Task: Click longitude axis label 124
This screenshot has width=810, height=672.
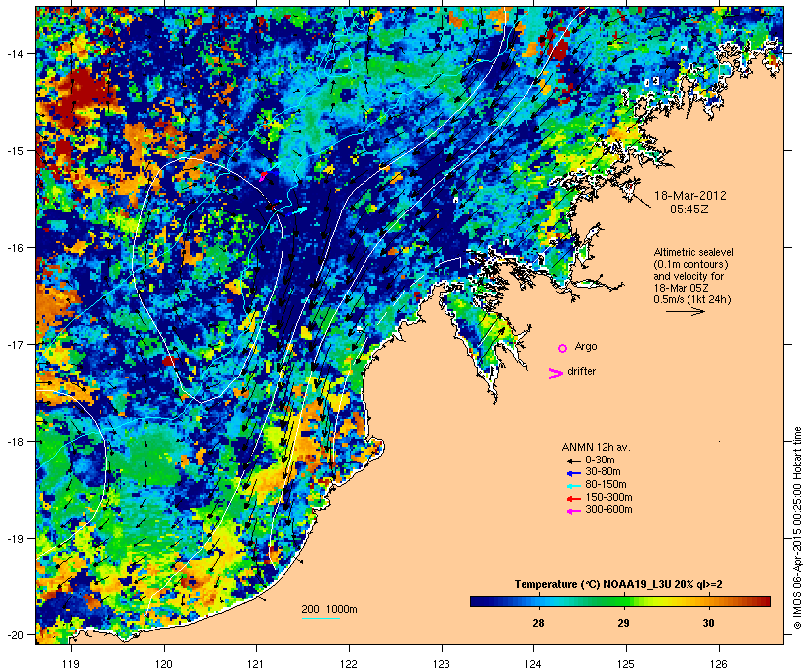Action: point(533,664)
